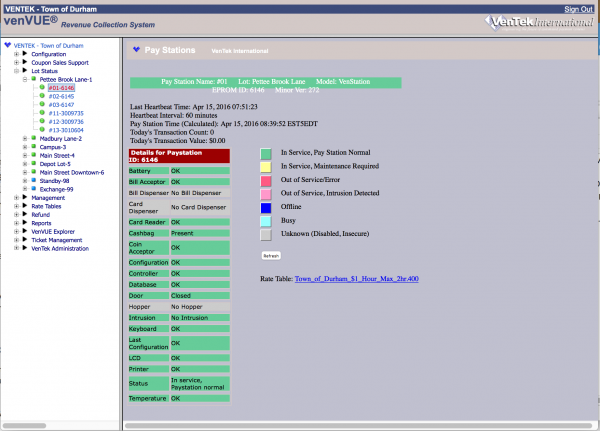
Task: Open the Town_of_Durham_$1_Hour_Max_2hr.400 rate table link
Action: click(x=356, y=279)
